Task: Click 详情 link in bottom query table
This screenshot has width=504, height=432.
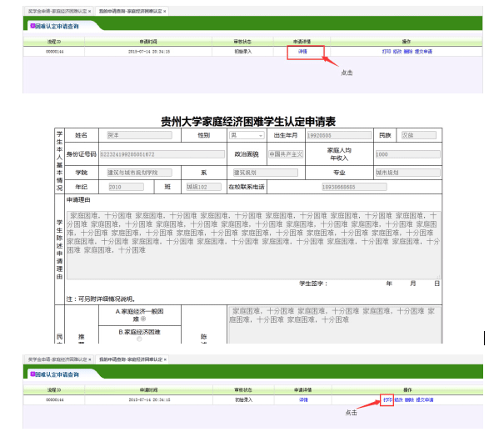Action: click(x=303, y=400)
